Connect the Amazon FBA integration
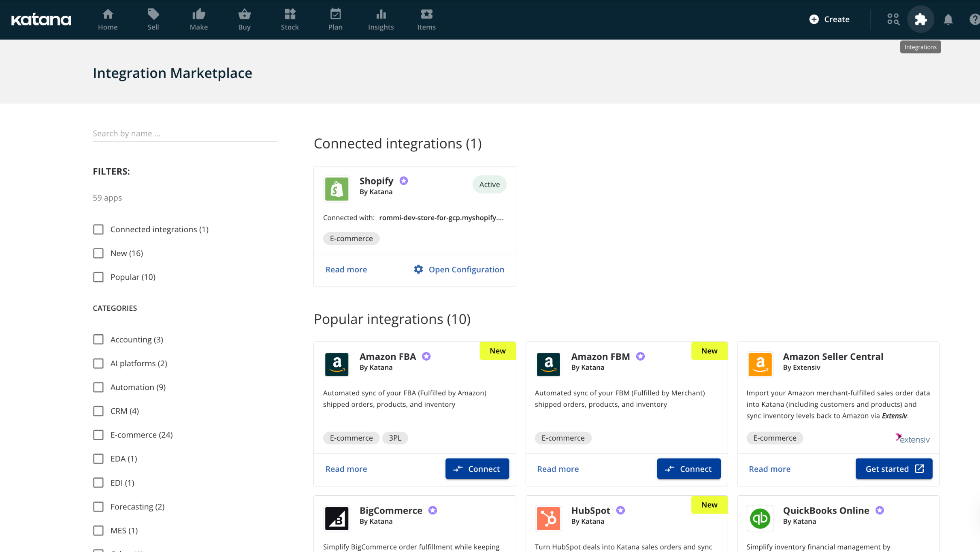Screen dimensions: 980x552 pyautogui.click(x=477, y=469)
